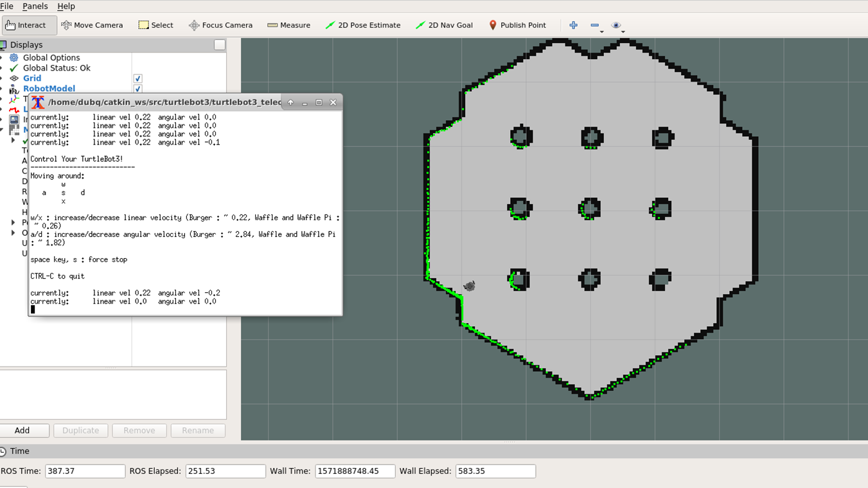This screenshot has width=868, height=488.
Task: Click the plus toolbar tool
Action: coord(572,25)
